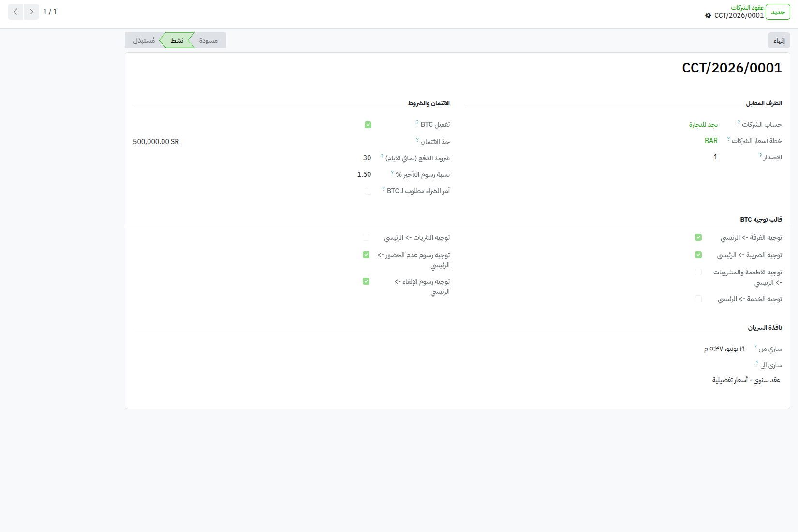Open عقود الشركات breadcrumb link
The image size is (798, 532).
(747, 7)
